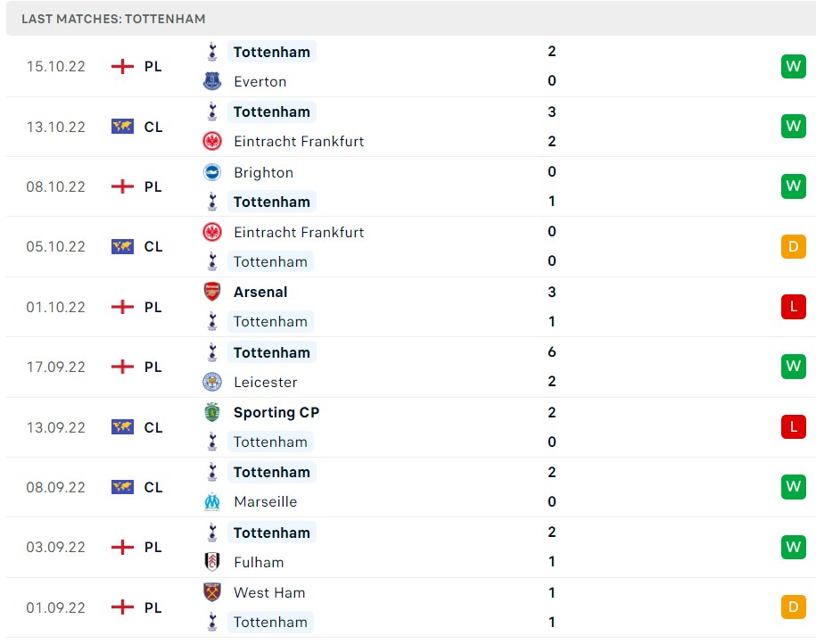Click the West Ham crest on the 01.09.22 row
This screenshot has height=644, width=816.
(x=212, y=592)
